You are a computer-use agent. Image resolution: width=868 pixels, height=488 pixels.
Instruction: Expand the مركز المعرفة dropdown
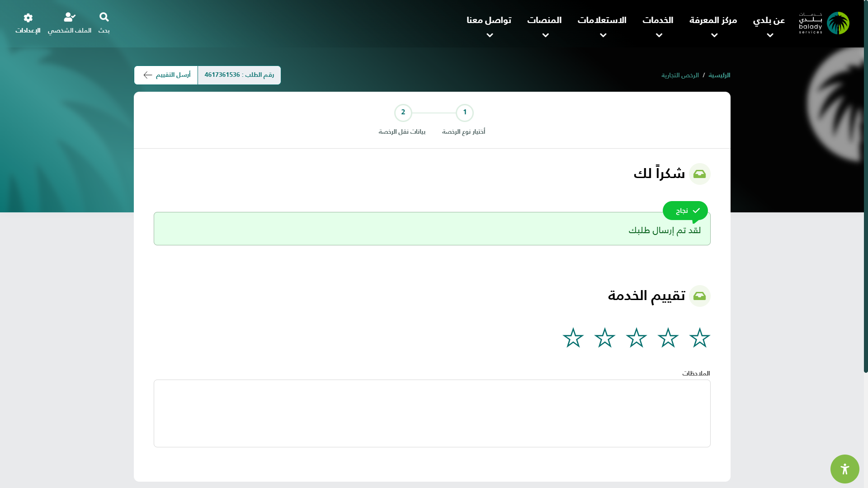[714, 35]
